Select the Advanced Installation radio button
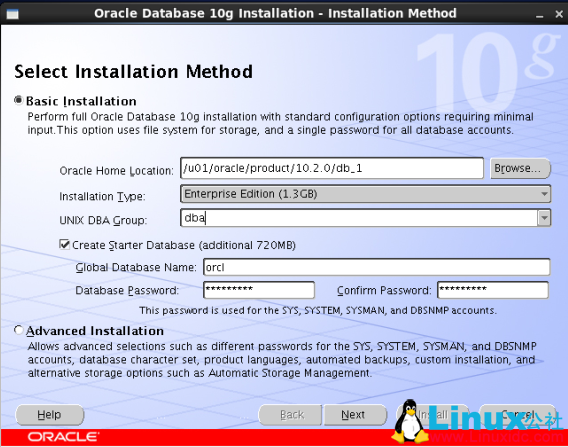 click(x=18, y=330)
